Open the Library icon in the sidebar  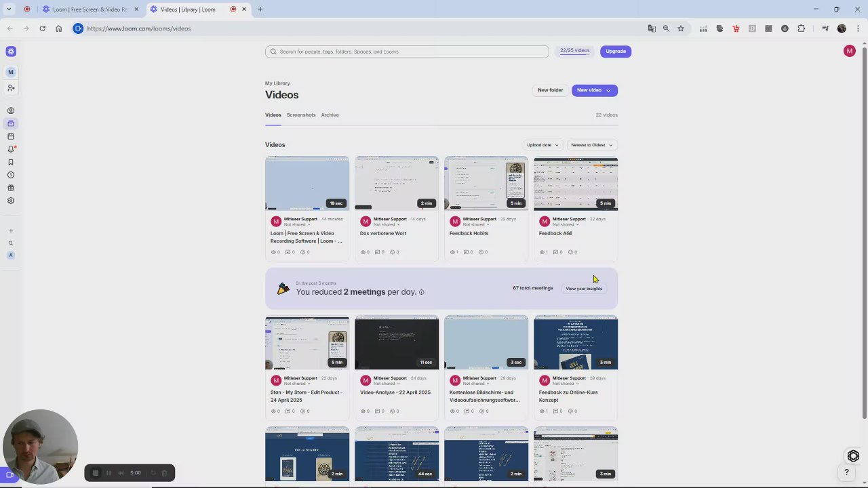click(11, 123)
